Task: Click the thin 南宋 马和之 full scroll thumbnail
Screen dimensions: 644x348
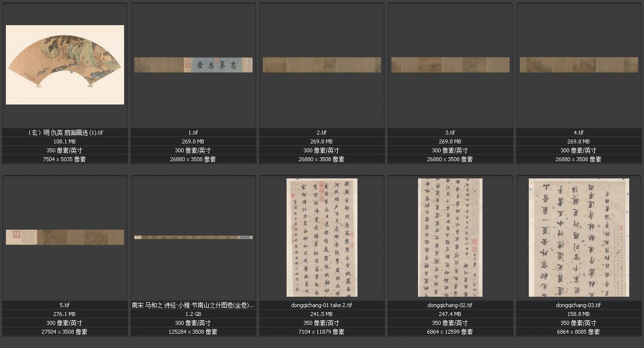Action: click(x=193, y=237)
